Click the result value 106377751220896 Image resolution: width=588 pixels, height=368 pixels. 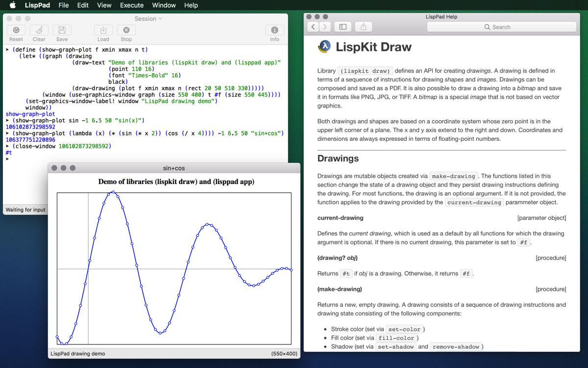coord(30,140)
